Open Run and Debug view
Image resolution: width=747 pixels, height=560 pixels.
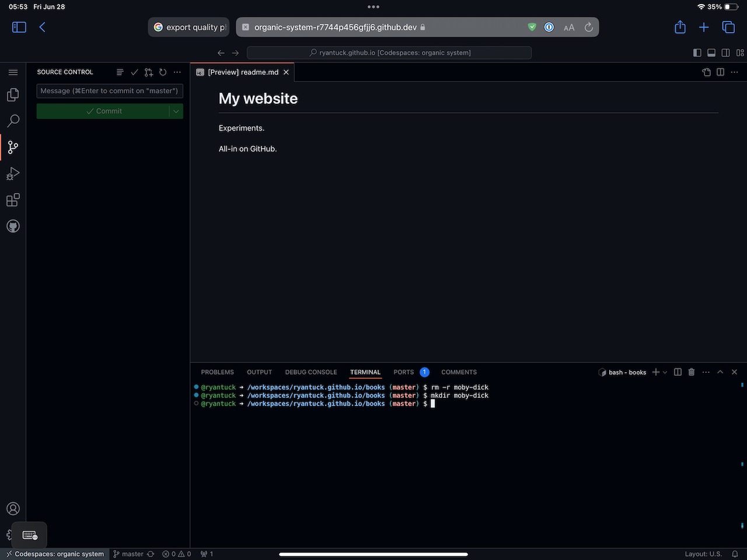[13, 174]
